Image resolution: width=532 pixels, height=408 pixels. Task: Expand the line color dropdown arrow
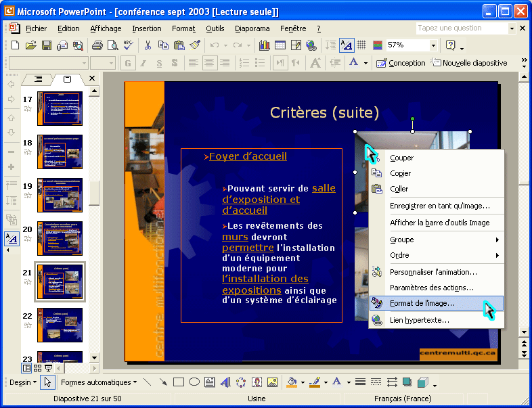click(x=326, y=382)
